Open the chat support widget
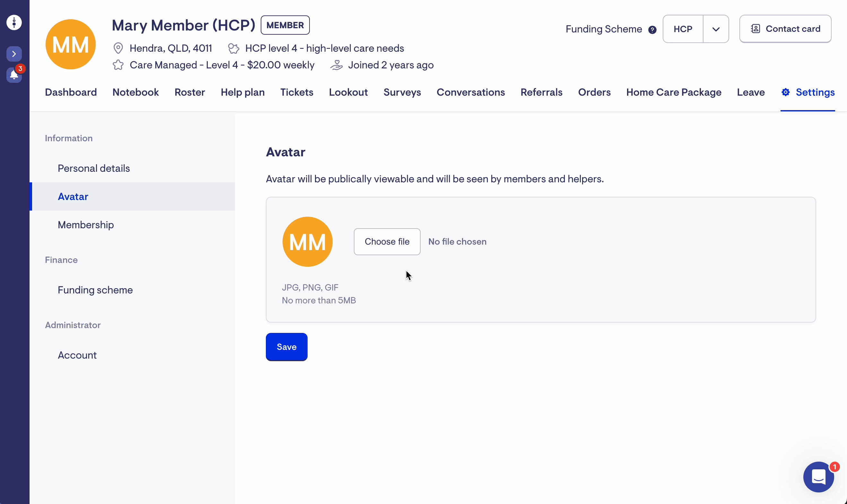Screen dimensions: 847x504 (818, 477)
